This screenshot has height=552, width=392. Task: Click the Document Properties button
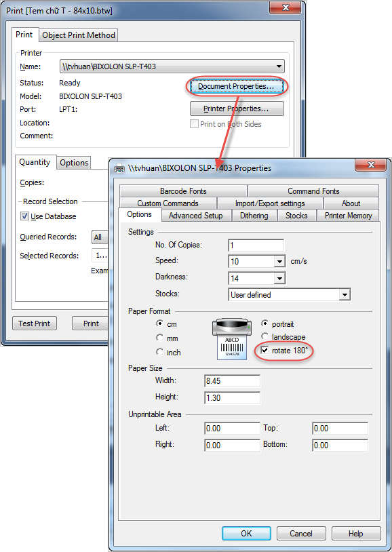point(237,86)
